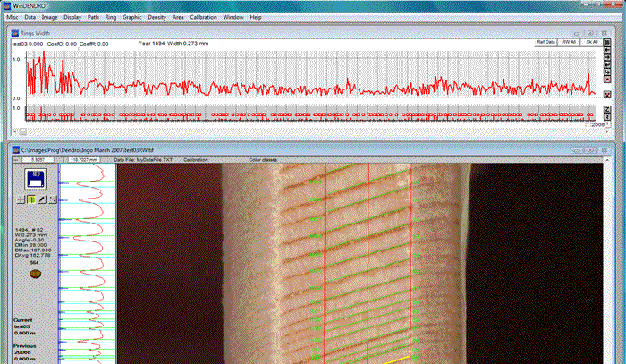626x364 pixels.
Task: Click the red X icon ending the arrow stack
Action: point(607,80)
